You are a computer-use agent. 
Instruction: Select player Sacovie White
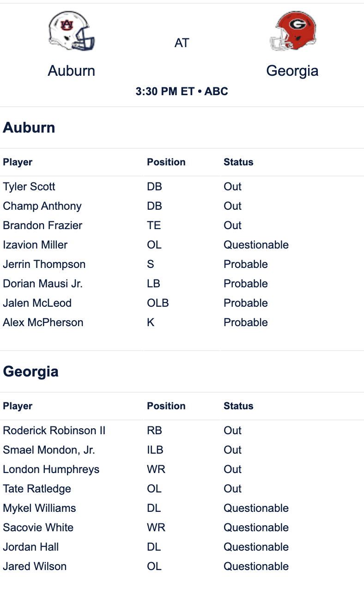click(x=38, y=528)
